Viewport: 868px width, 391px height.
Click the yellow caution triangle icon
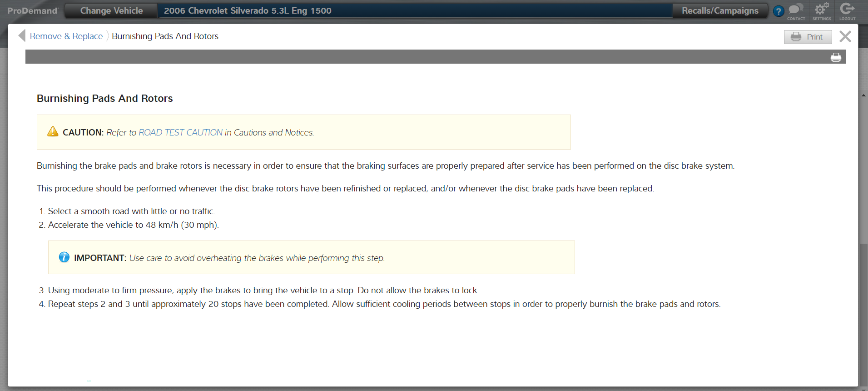[53, 132]
